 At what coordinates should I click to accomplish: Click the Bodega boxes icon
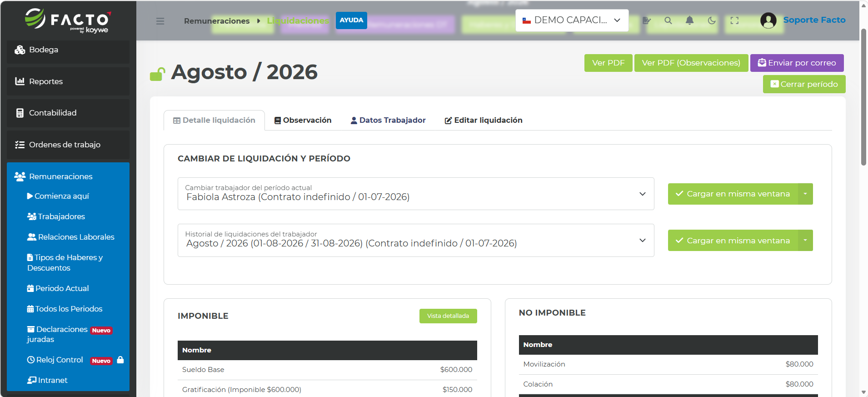[20, 50]
